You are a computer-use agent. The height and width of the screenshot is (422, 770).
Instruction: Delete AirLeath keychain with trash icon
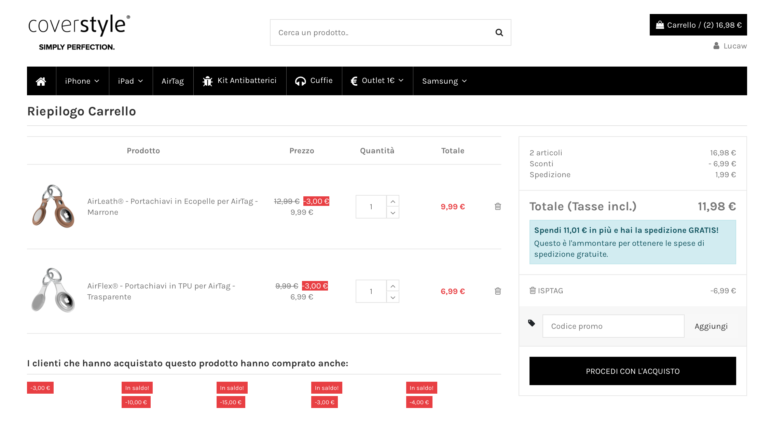click(x=498, y=207)
